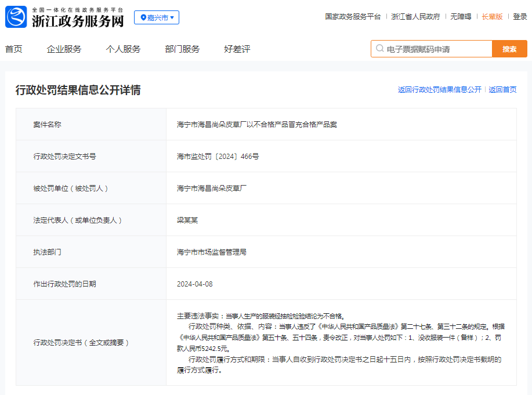Screen dimensions: 532x395
Task: Click the 登录 login link
Action: point(520,17)
